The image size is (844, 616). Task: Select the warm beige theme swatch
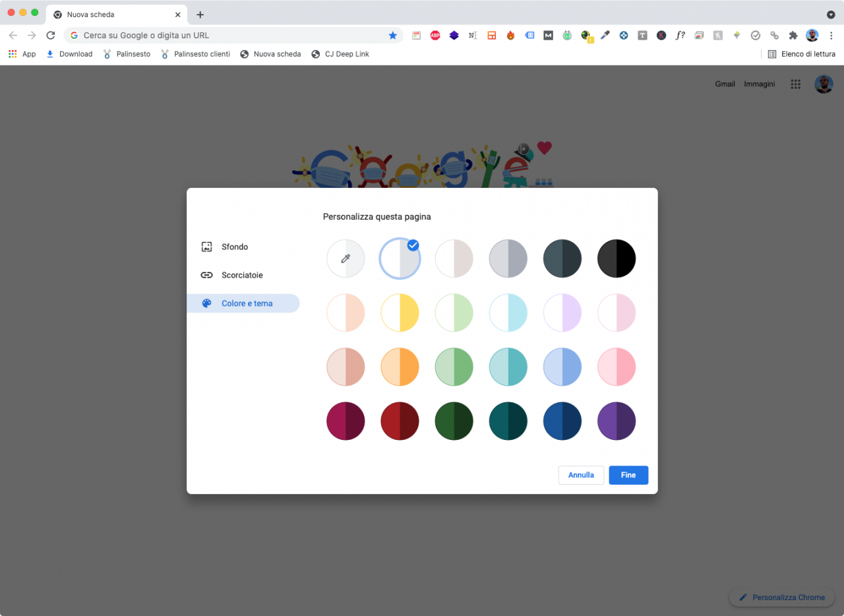454,259
